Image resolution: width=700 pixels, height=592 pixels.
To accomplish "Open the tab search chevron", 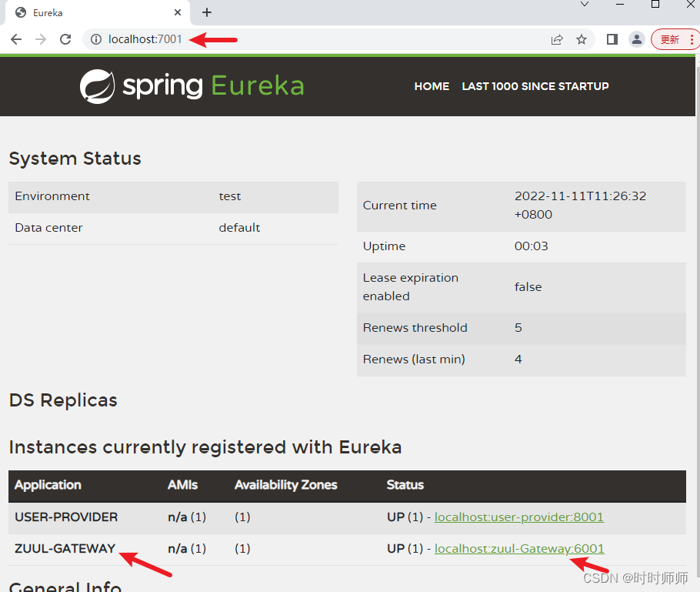I will [x=585, y=4].
